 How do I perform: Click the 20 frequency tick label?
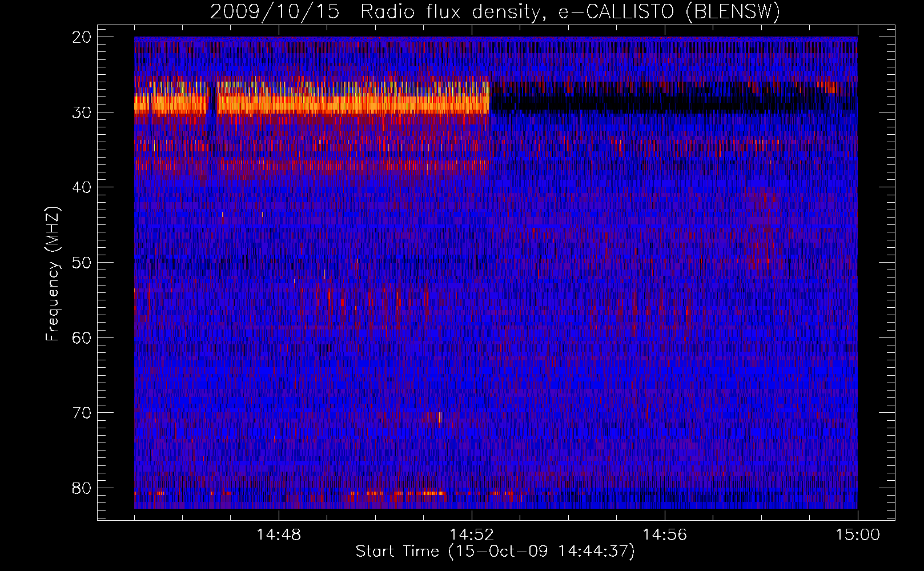tap(82, 37)
